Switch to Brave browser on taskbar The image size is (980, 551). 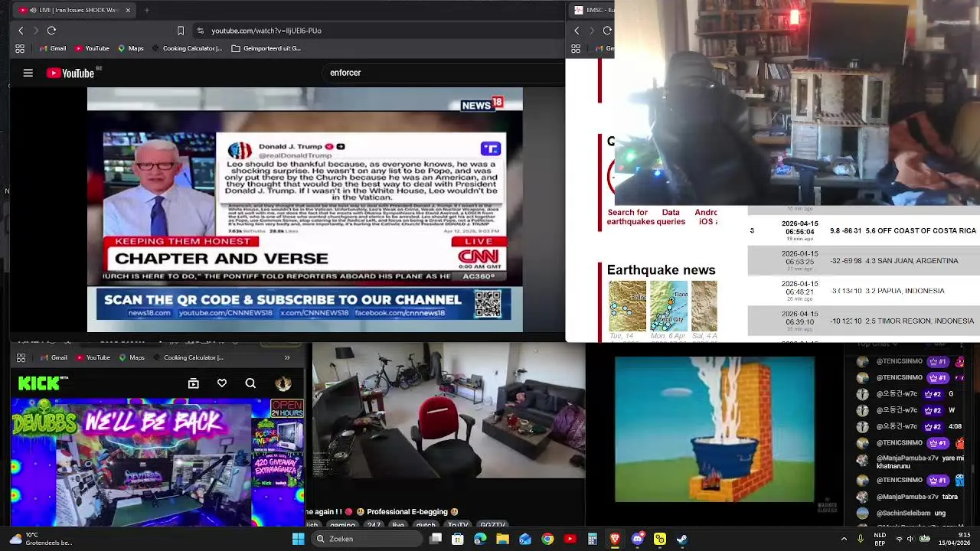pyautogui.click(x=615, y=539)
